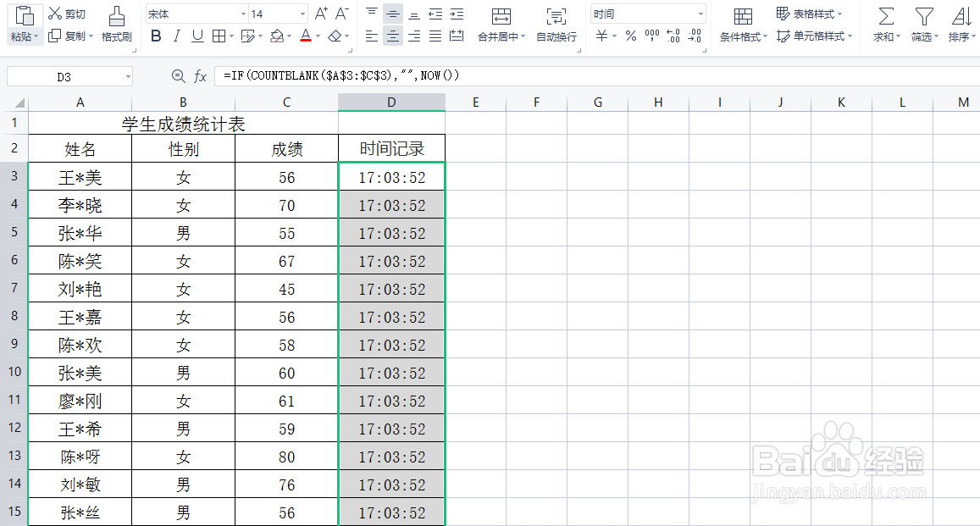
Task: Copy the selection using the Copy icon
Action: [x=54, y=36]
